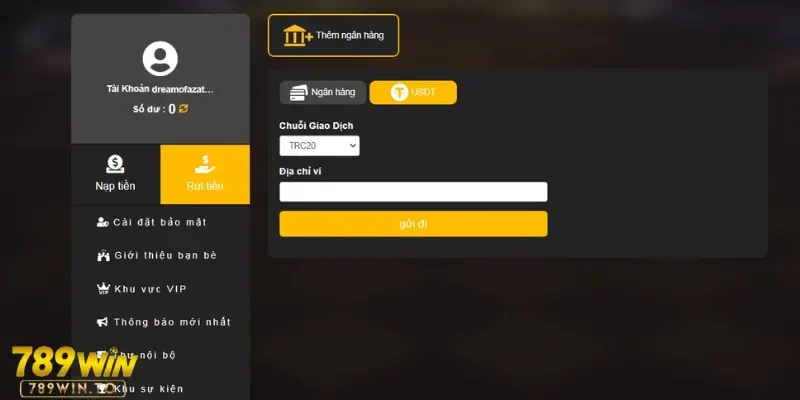
Task: Open Cài đặt bảo mật menu item
Action: (x=160, y=222)
